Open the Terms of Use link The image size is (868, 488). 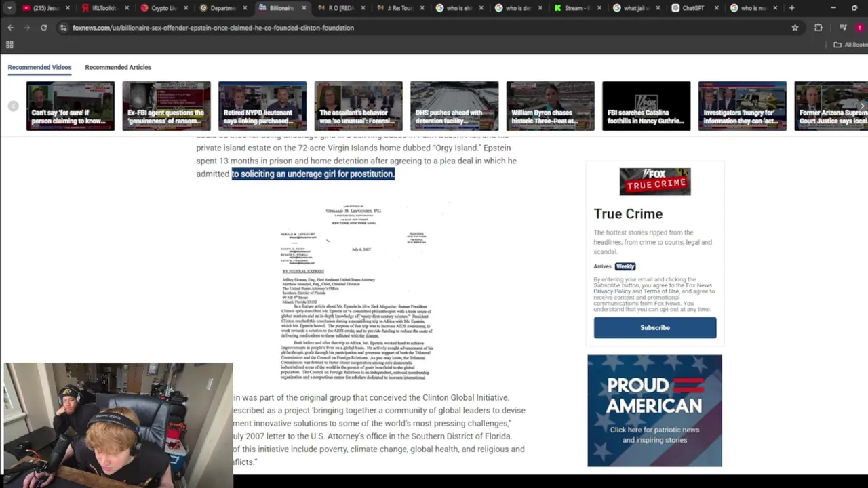point(663,291)
